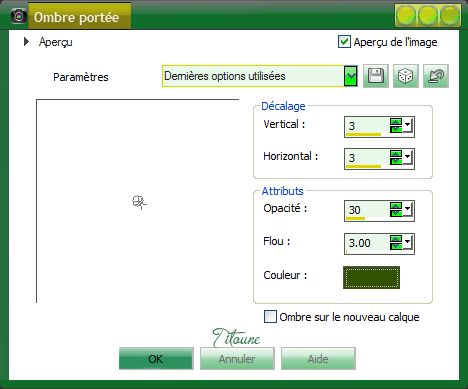Click the randomize parameters dice icon
The width and height of the screenshot is (468, 389).
pyautogui.click(x=406, y=76)
